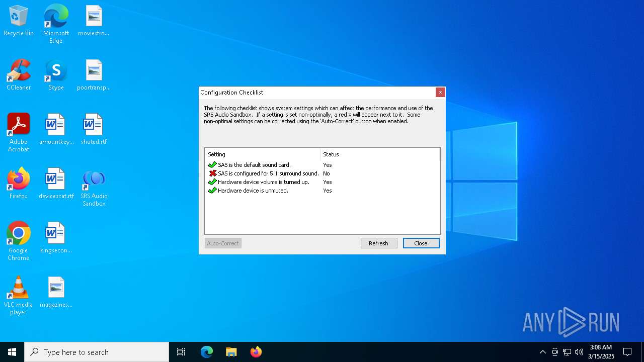The width and height of the screenshot is (644, 362).
Task: Click green check beside hardware device unmuted
Action: pos(212,191)
